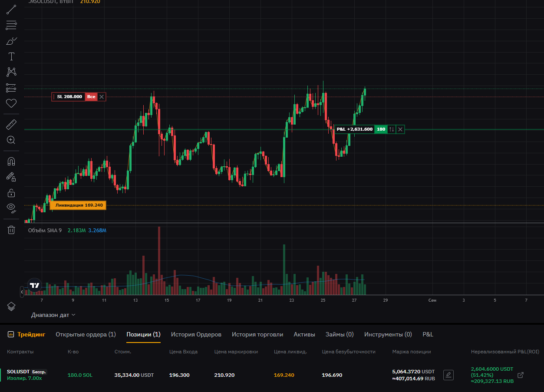Toggle hide all drawings eye icon
This screenshot has height=392, width=544.
(x=11, y=208)
